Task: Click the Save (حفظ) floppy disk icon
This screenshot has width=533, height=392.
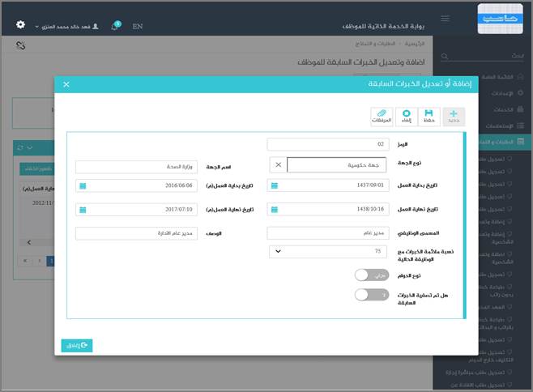Action: 429,116
